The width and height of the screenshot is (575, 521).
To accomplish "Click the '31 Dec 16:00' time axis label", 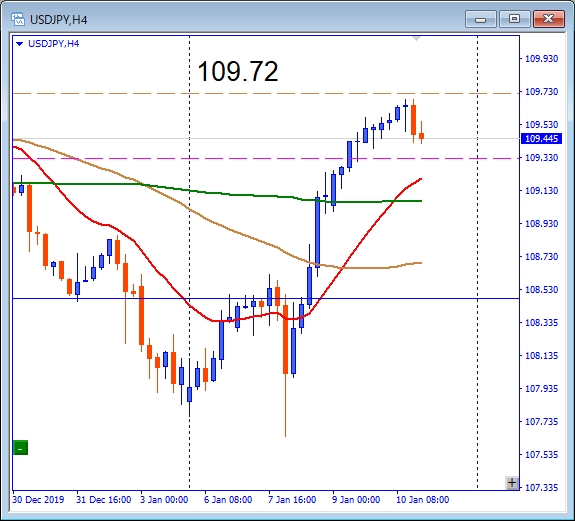I will point(104,500).
